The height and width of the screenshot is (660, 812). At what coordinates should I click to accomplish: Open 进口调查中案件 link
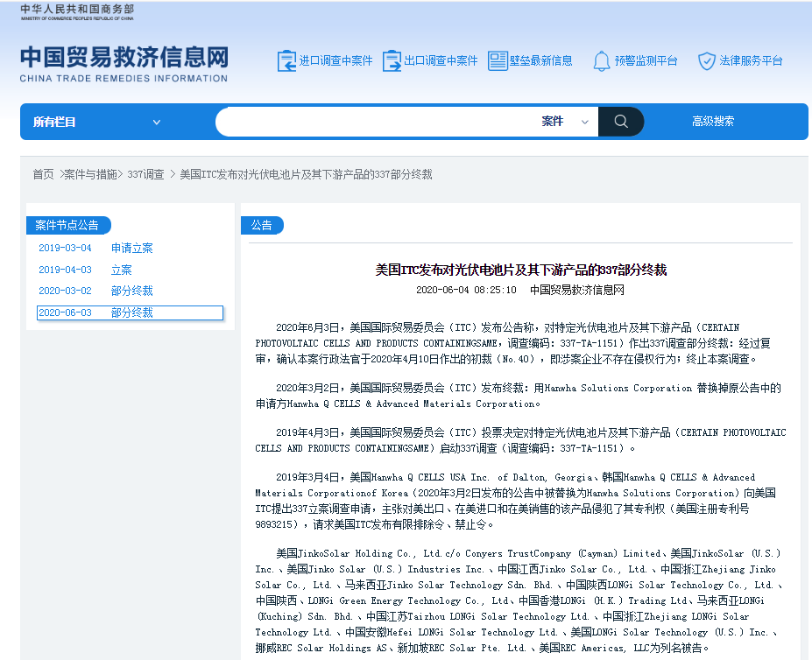(x=335, y=61)
